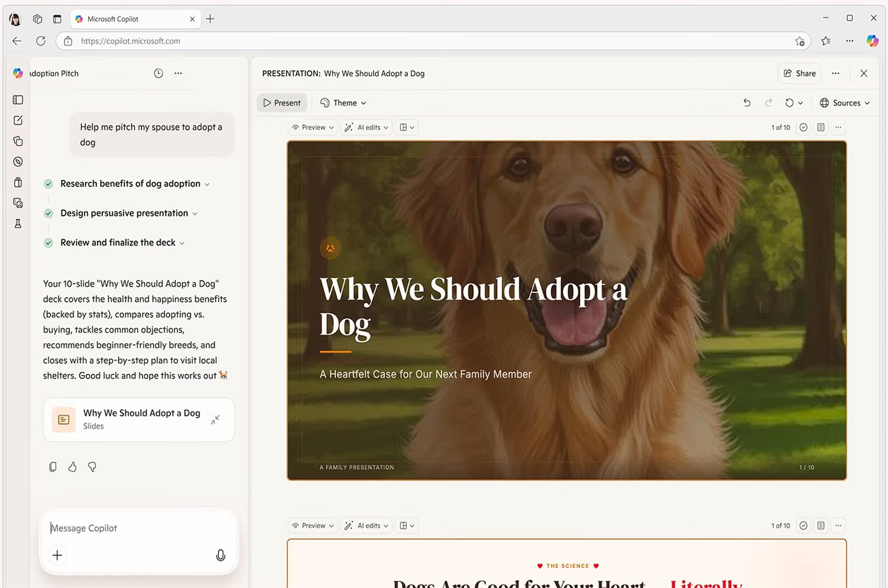This screenshot has height=588, width=888.
Task: Click the undo arrow above the slide
Action: (x=747, y=102)
